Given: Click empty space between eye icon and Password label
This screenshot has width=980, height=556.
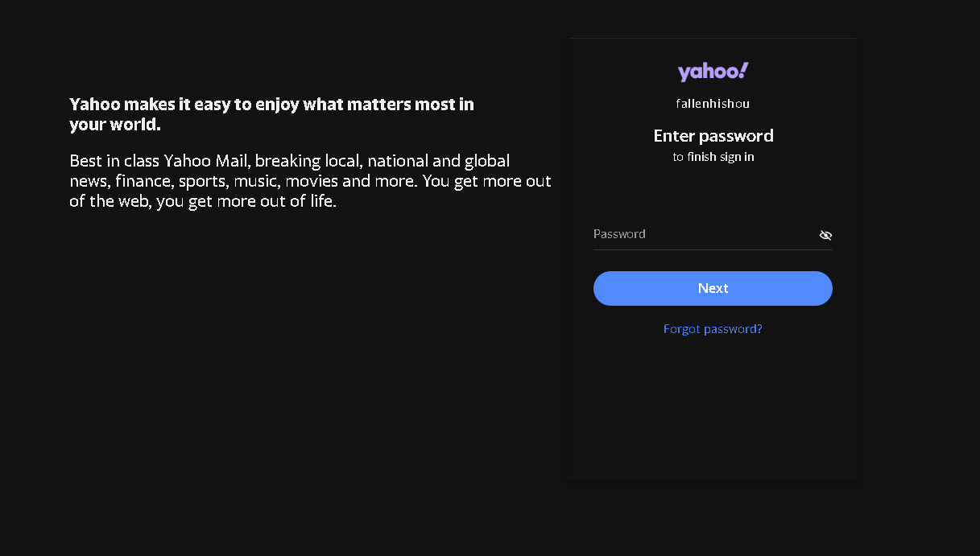Looking at the screenshot, I should pos(733,234).
